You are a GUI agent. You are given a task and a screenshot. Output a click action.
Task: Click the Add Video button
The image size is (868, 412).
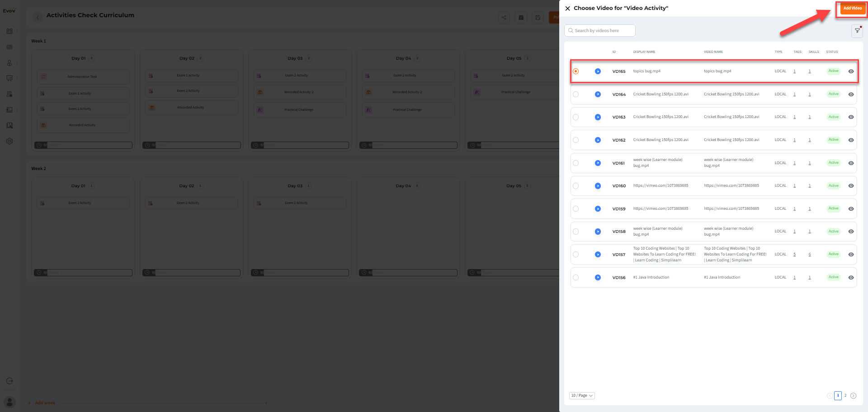click(852, 9)
